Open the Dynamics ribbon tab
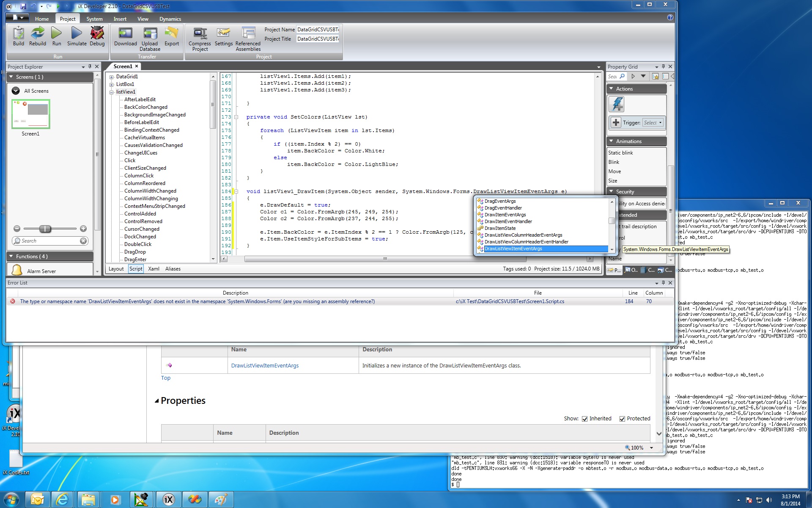 [170, 19]
